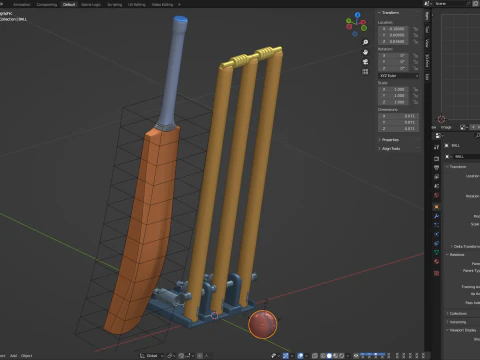Open the World properties tab icon
The width and height of the screenshot is (480, 360).
[436, 195]
